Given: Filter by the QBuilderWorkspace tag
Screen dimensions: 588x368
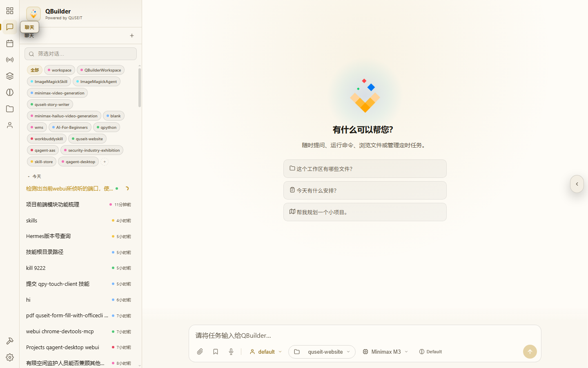Looking at the screenshot, I should (100, 70).
